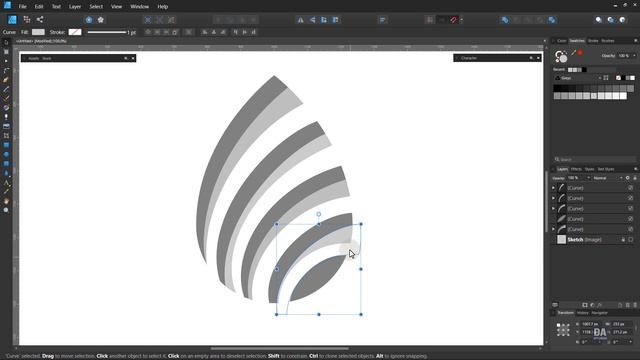Select the Ellipse tool
This screenshot has height=360, width=640.
(x=6, y=155)
